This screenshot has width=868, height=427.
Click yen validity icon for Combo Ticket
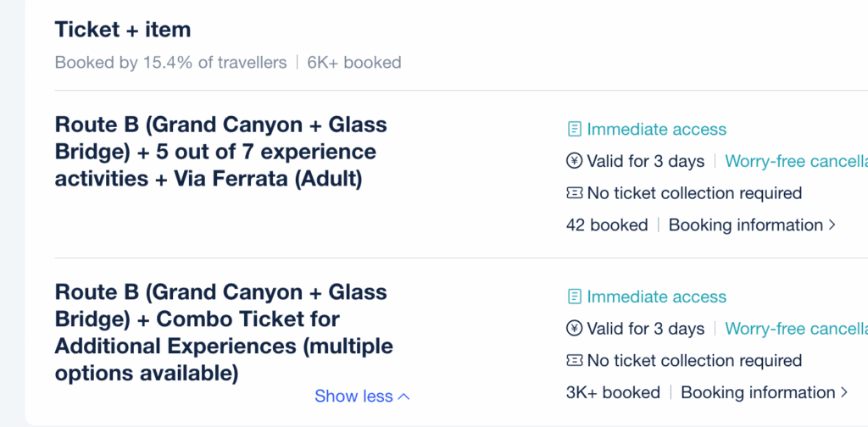point(575,329)
